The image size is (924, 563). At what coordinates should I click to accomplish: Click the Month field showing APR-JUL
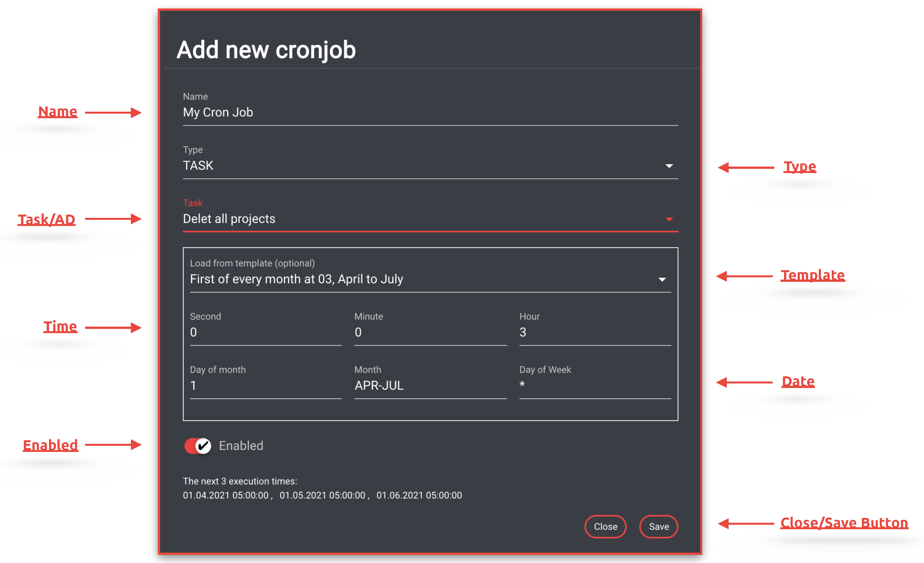(430, 386)
